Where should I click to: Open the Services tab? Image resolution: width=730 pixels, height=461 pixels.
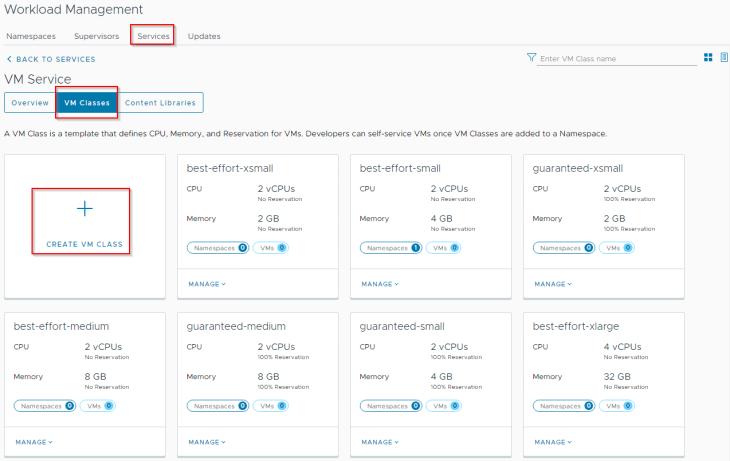pyautogui.click(x=153, y=36)
